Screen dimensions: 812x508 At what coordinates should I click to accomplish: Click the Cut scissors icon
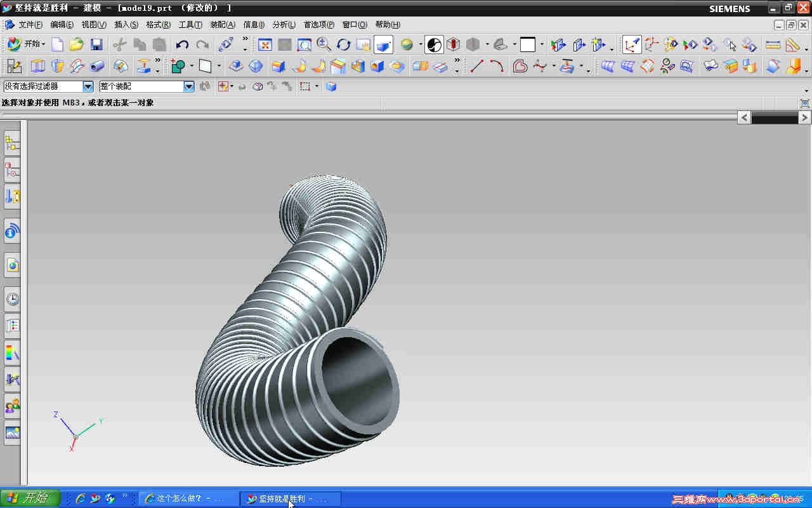pyautogui.click(x=120, y=44)
